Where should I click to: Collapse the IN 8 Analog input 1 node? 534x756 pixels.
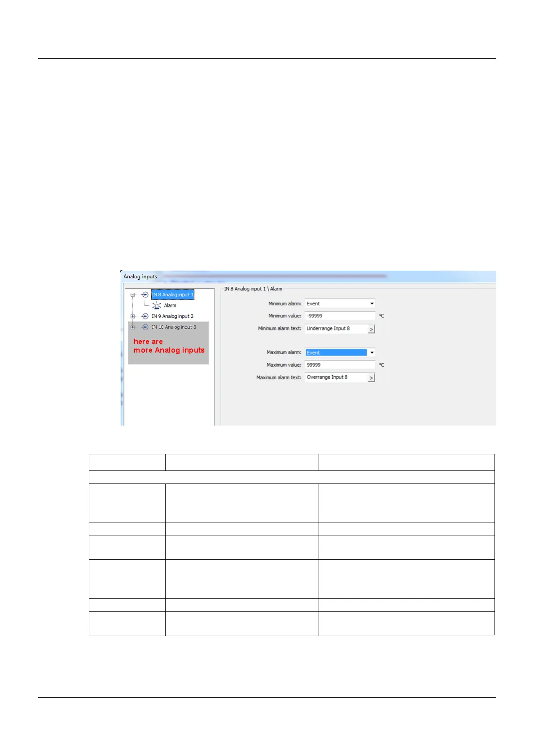(132, 295)
